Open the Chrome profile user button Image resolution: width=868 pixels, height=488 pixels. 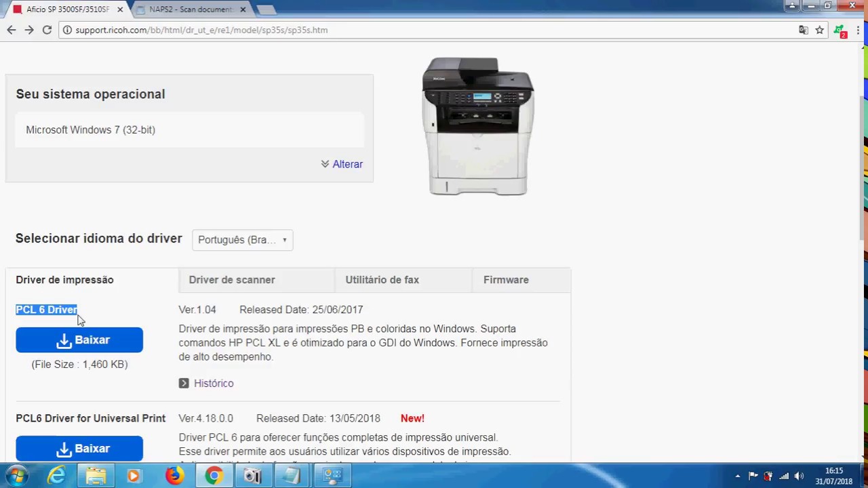(792, 6)
